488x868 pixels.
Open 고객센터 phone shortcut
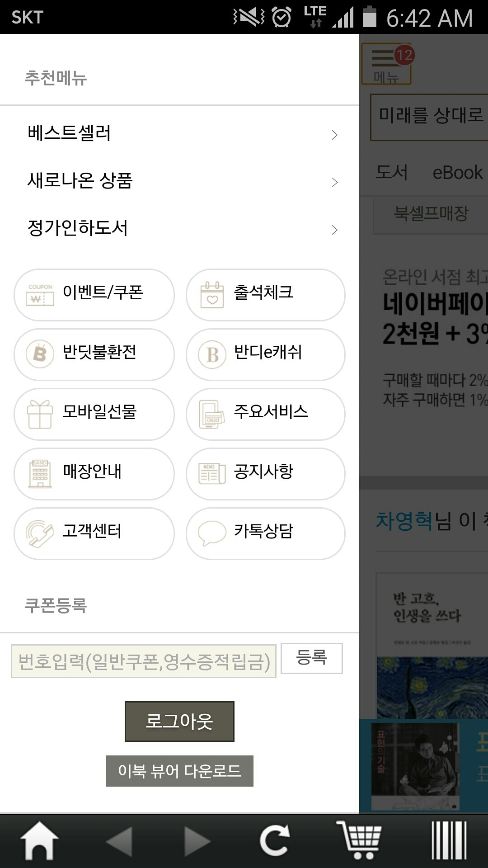94,533
